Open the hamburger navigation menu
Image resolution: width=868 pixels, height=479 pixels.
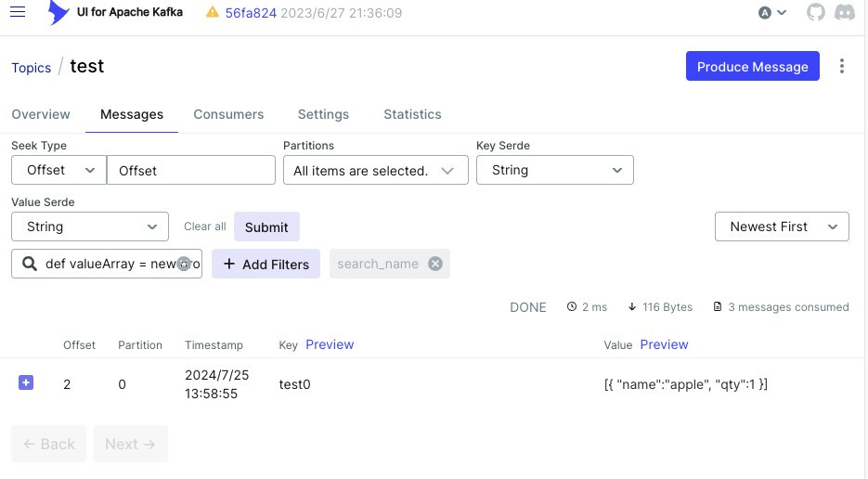(18, 12)
